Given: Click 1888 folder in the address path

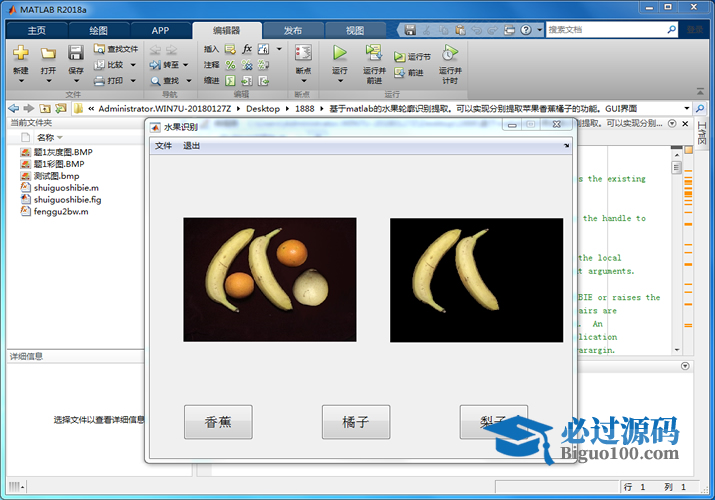Looking at the screenshot, I should tap(305, 108).
